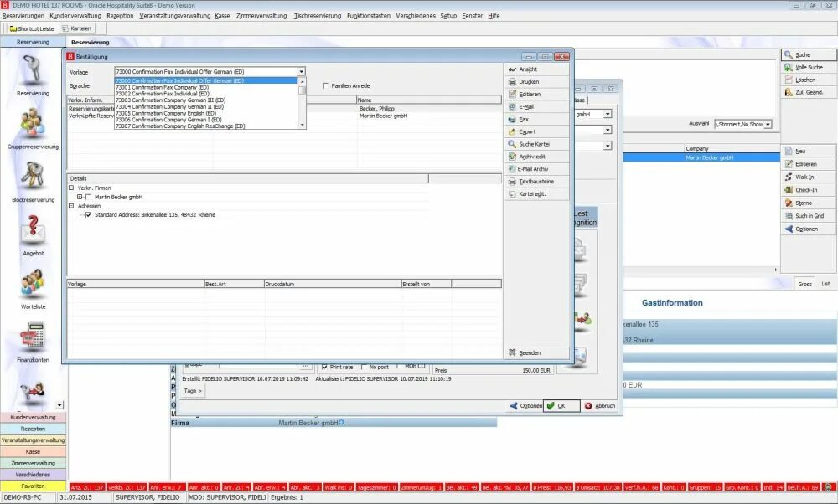Click the Export button in Bestätigung
This screenshot has width=838, height=504.
click(x=536, y=131)
